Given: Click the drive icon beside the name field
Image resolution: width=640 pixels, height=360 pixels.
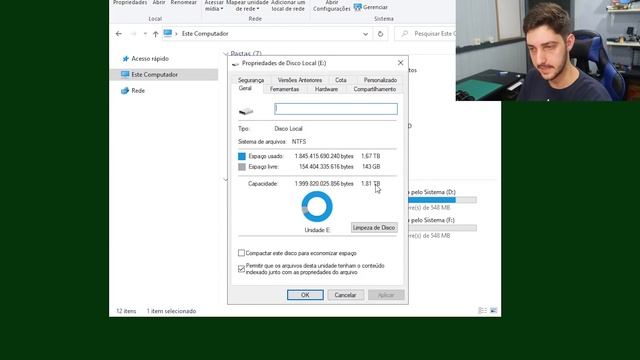Looking at the screenshot, I should pyautogui.click(x=246, y=111).
